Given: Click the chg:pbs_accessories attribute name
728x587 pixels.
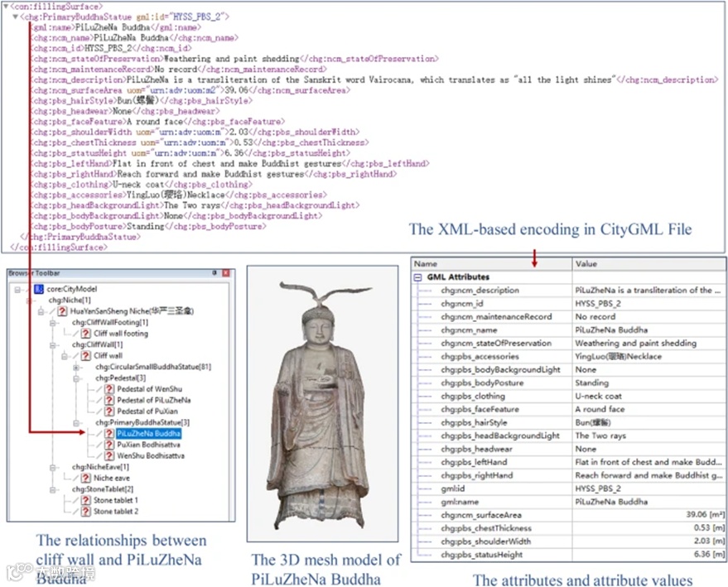Looking at the screenshot, I should coord(480,356).
